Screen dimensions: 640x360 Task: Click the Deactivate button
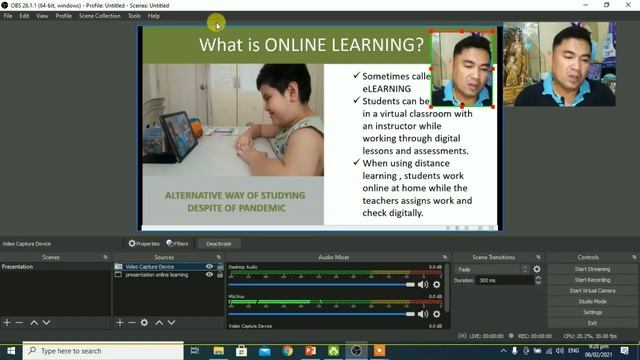coord(219,244)
